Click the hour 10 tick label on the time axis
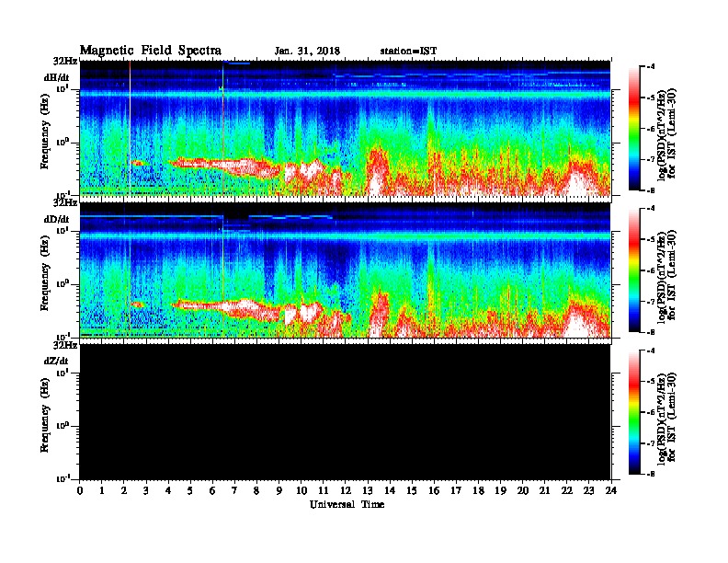Viewport: 728px width, 563px height. (x=301, y=490)
